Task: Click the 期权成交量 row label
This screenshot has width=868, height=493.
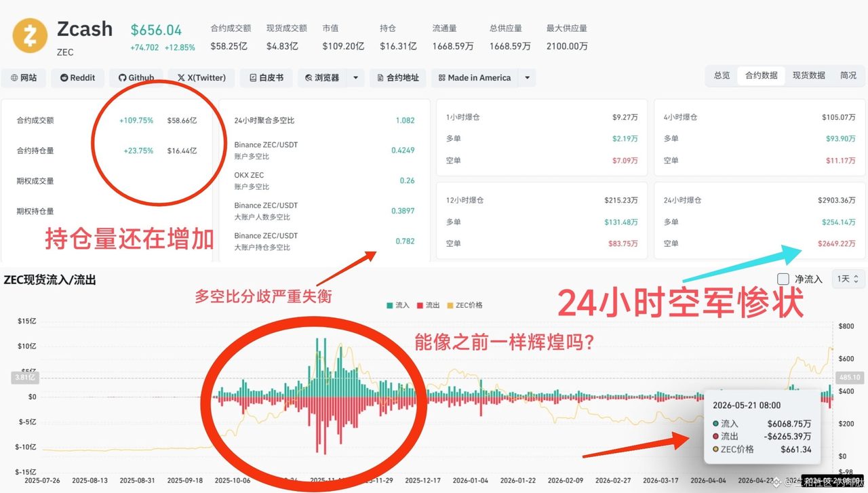Action: [35, 181]
